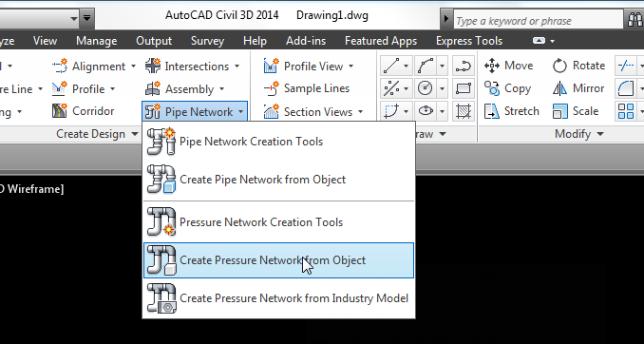This screenshot has width=644, height=344.
Task: Switch to the Output ribbon tab
Action: pos(154,41)
